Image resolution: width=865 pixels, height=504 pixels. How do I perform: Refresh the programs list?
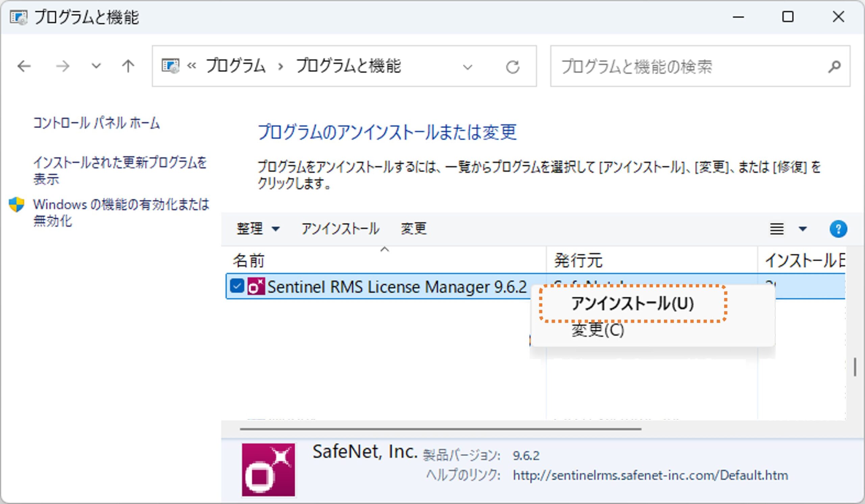(x=513, y=67)
